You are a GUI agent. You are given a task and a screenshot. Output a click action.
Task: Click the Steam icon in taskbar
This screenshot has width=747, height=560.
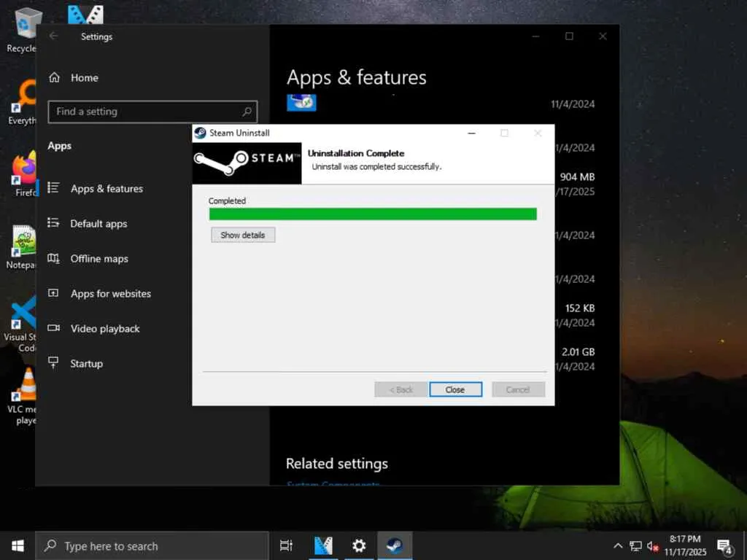point(395,545)
